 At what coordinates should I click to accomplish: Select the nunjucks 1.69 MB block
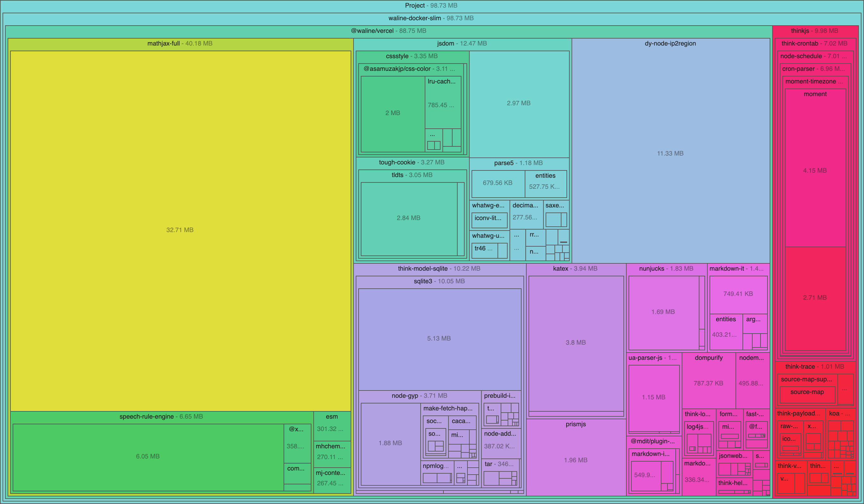pos(663,312)
